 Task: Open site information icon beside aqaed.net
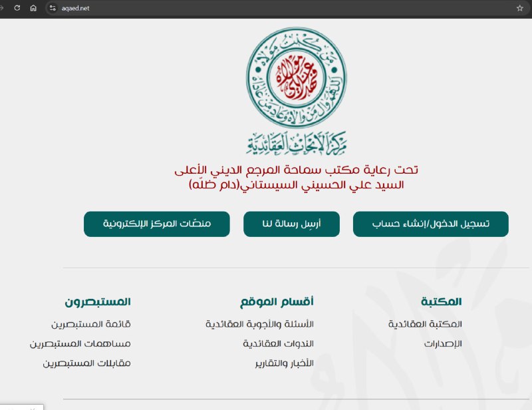pos(53,8)
